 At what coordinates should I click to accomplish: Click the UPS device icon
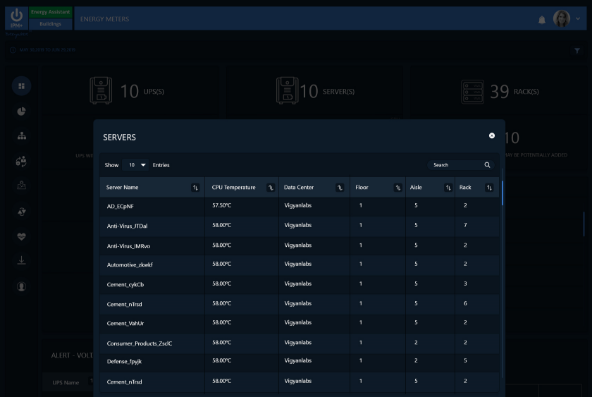(x=100, y=91)
